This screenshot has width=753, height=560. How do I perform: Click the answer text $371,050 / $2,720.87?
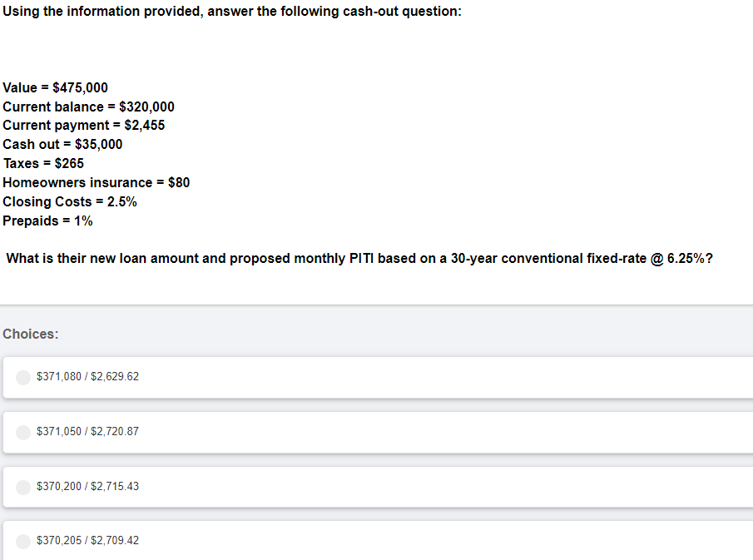(87, 432)
